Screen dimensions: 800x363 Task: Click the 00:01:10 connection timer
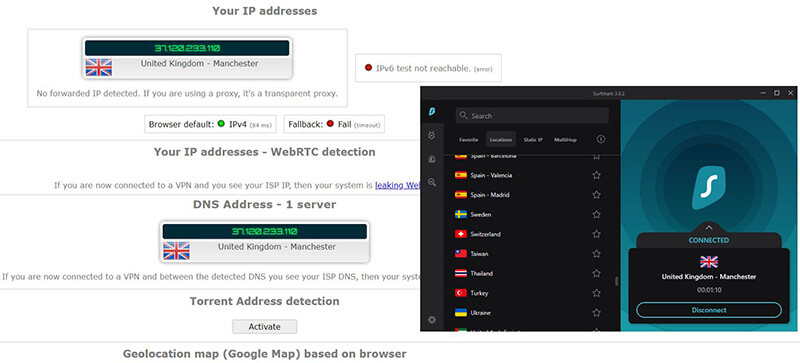[x=709, y=290]
